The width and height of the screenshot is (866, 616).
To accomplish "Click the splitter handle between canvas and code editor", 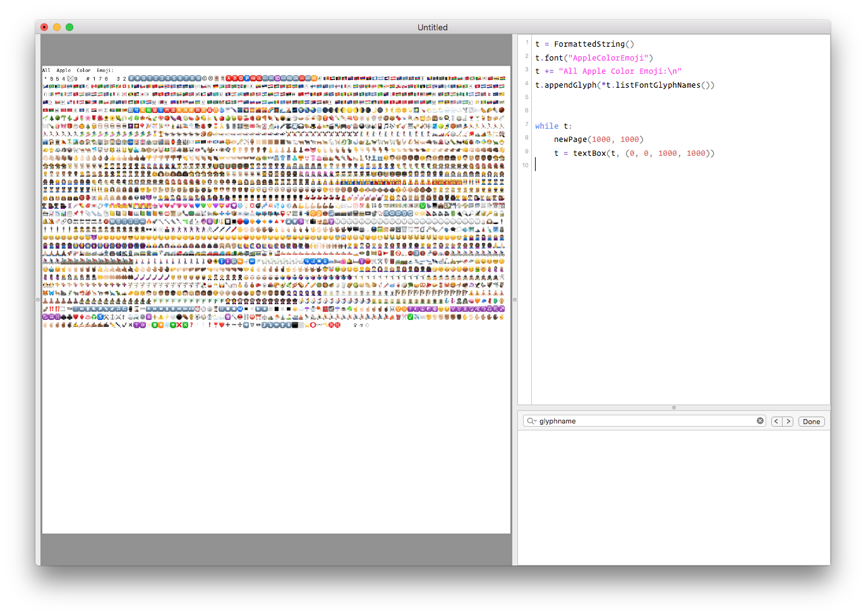I will (515, 300).
